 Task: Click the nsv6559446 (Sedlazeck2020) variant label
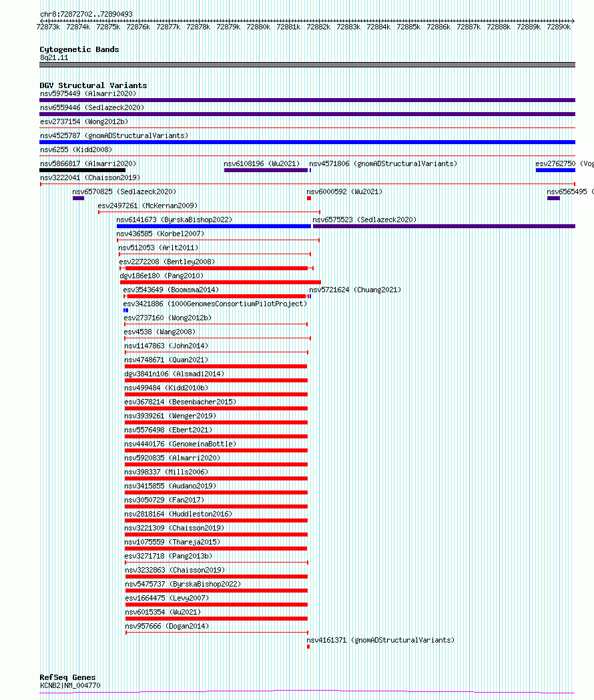point(92,107)
